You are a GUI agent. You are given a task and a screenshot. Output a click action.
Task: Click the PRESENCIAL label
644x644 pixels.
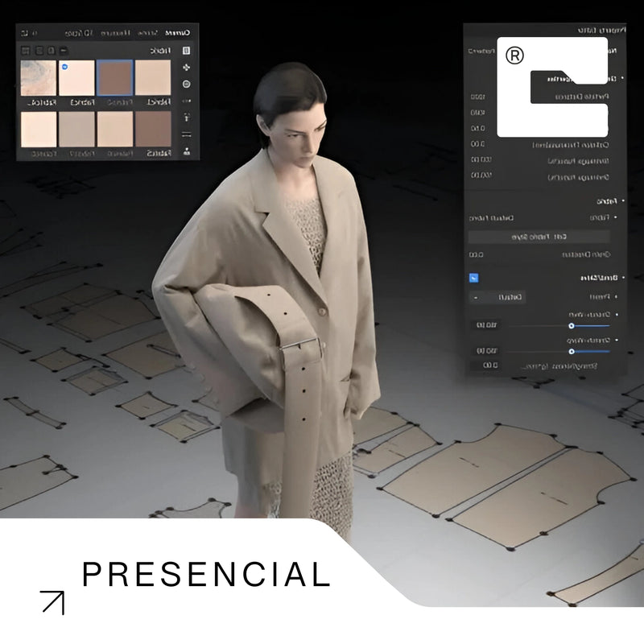coord(206,575)
